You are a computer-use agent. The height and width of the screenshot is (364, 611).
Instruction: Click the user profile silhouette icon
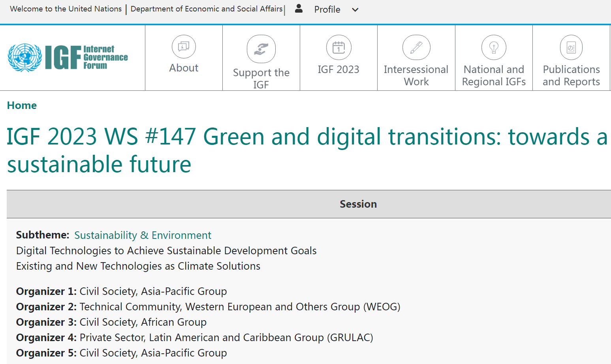pos(299,9)
